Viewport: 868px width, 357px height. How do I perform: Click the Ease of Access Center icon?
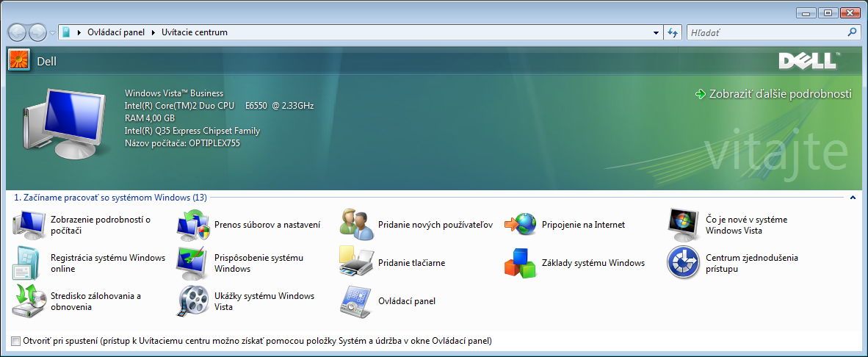684,263
